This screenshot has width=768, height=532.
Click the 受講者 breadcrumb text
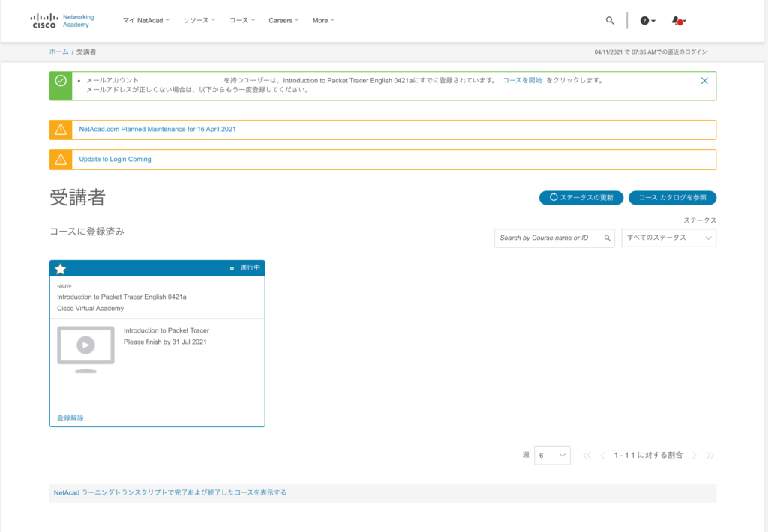pyautogui.click(x=86, y=52)
